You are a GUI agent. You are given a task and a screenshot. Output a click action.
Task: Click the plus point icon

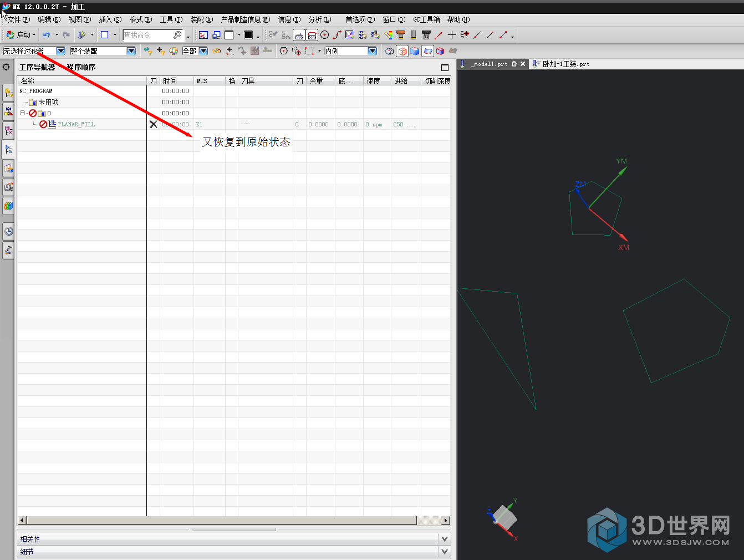coord(452,35)
